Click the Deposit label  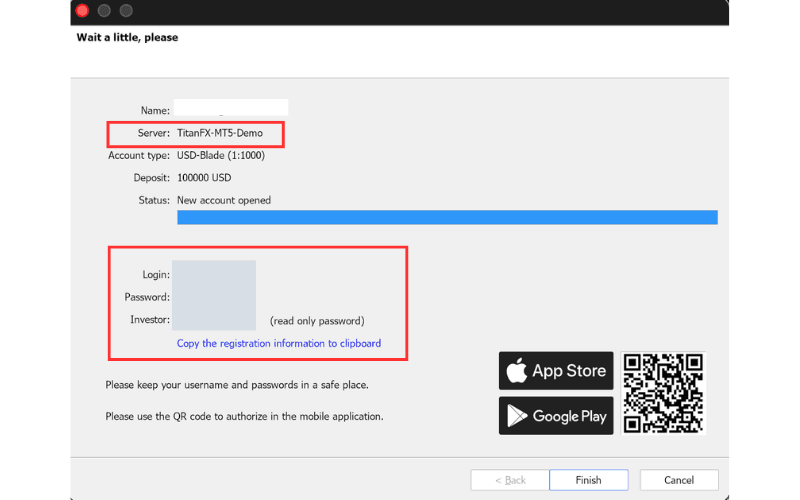click(152, 178)
